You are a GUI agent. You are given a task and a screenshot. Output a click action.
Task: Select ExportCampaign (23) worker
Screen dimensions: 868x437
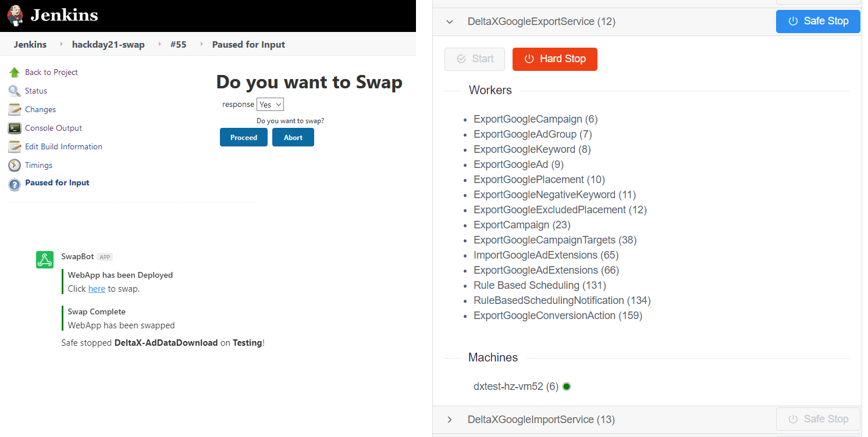[x=522, y=225]
